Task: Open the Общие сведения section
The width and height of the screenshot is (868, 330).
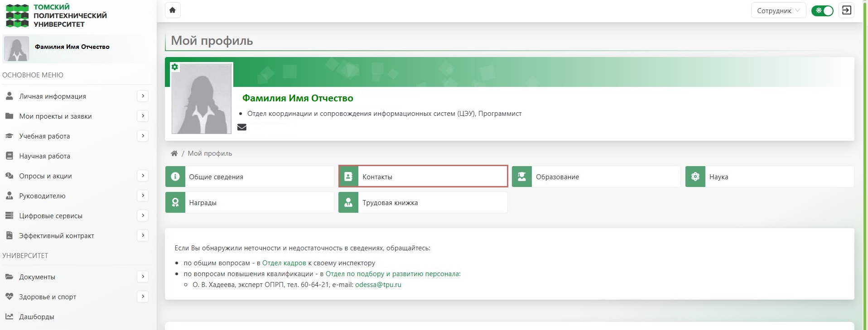Action: [250, 177]
